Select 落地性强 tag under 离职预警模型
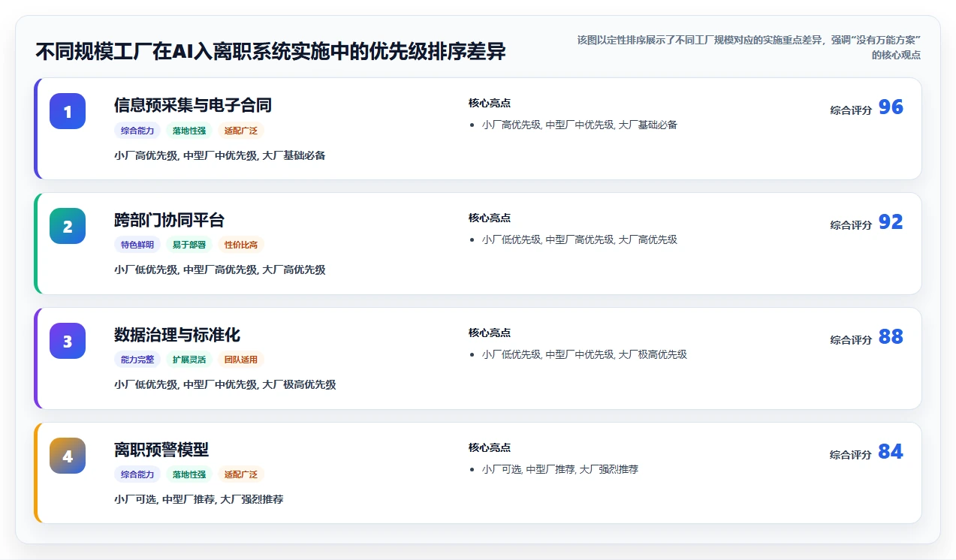Screen dimensions: 956x560 click(189, 474)
